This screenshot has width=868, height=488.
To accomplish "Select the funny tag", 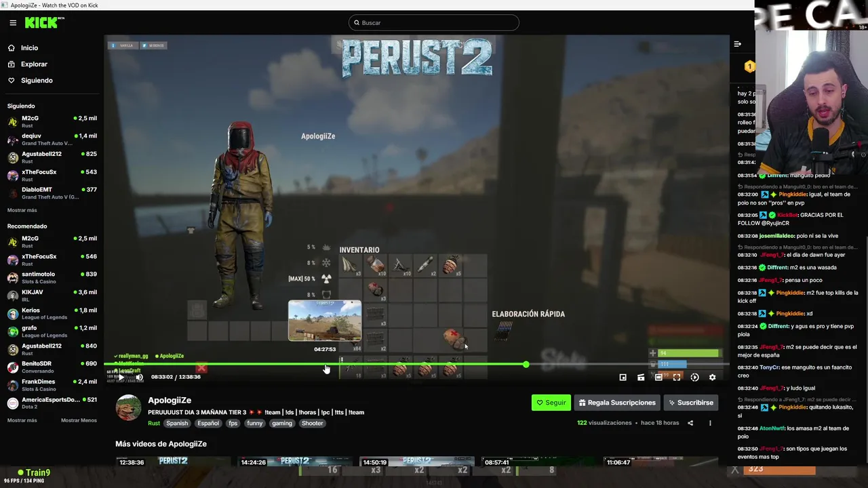I will pyautogui.click(x=255, y=423).
